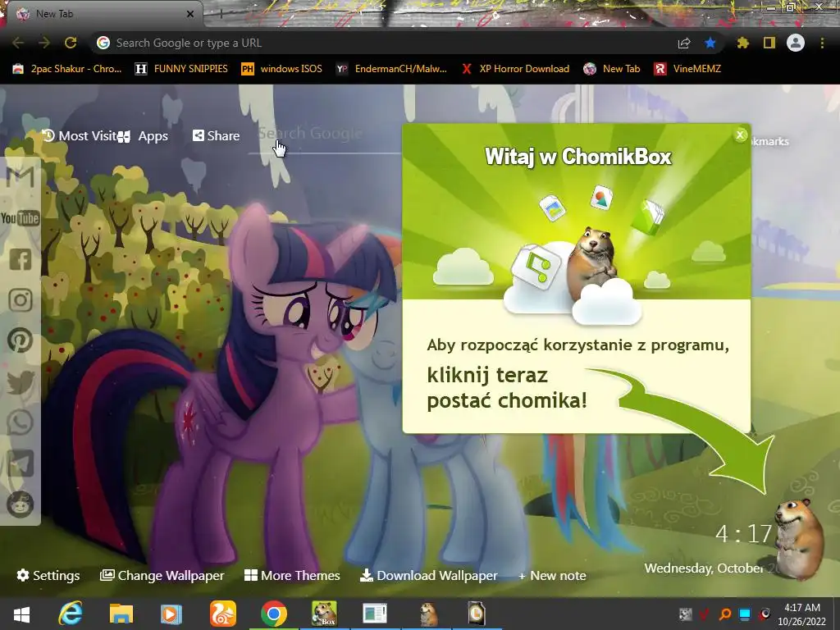Open Facebook icon in left sidebar
Viewport: 840px width, 630px height.
tap(21, 259)
